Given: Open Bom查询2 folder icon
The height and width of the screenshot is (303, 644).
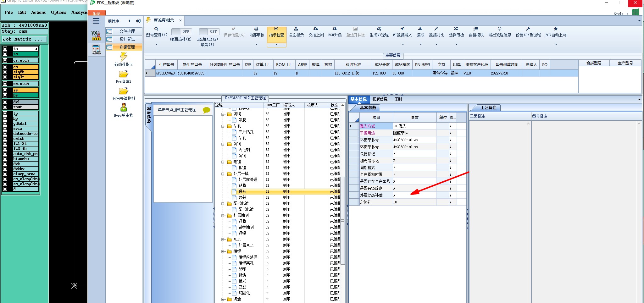Looking at the screenshot, I should tap(124, 74).
